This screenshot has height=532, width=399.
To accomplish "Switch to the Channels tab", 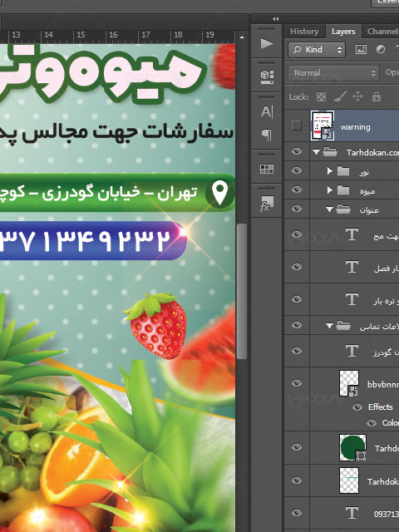I will tap(382, 32).
